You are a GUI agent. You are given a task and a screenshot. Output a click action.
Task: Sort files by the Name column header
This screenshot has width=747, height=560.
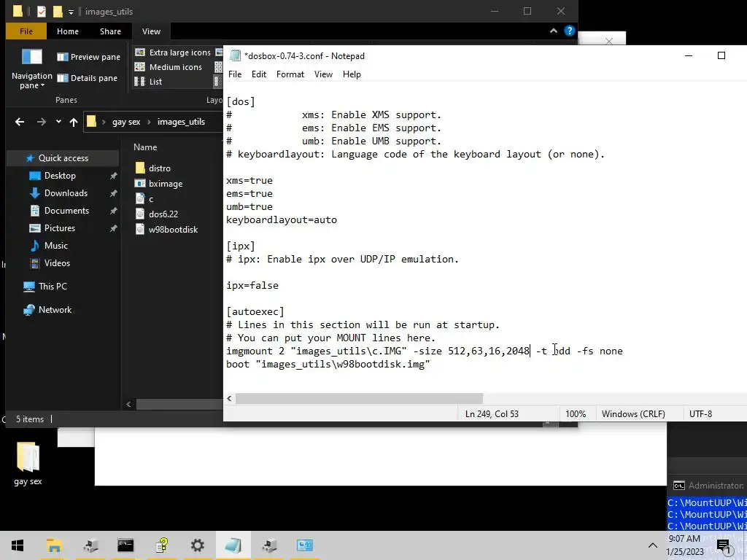[x=145, y=147]
